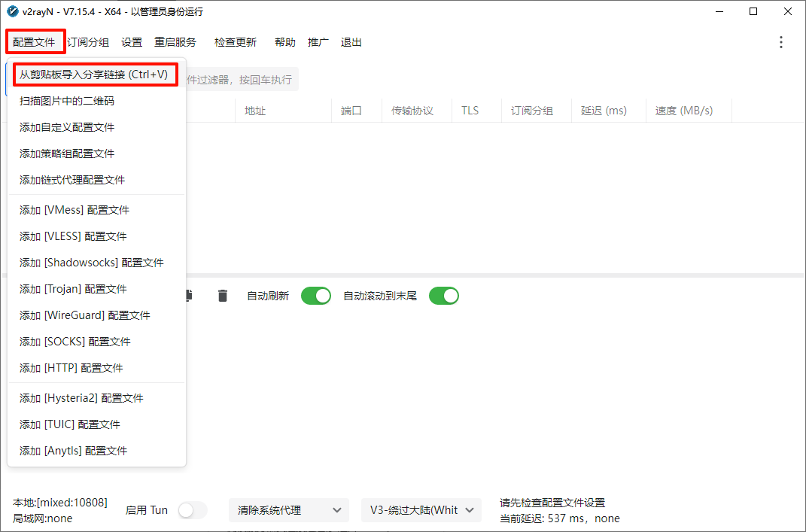Click 检查更新 in the menu bar

click(x=236, y=42)
